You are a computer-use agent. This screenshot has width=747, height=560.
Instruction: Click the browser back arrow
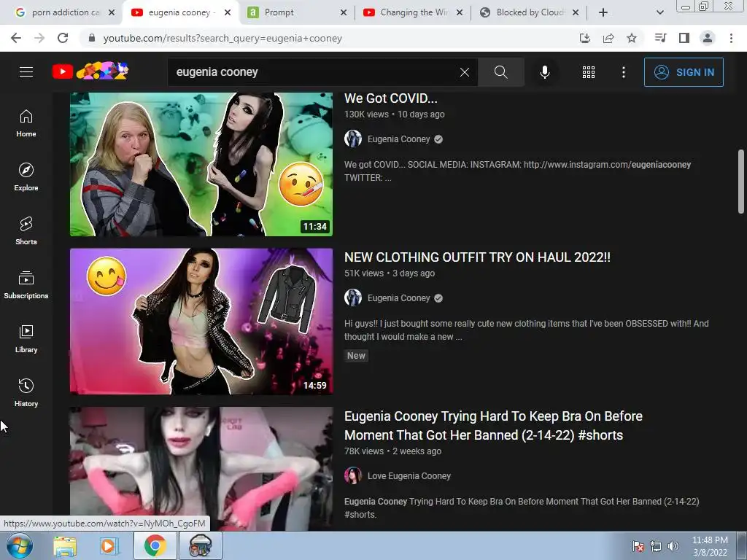(16, 38)
